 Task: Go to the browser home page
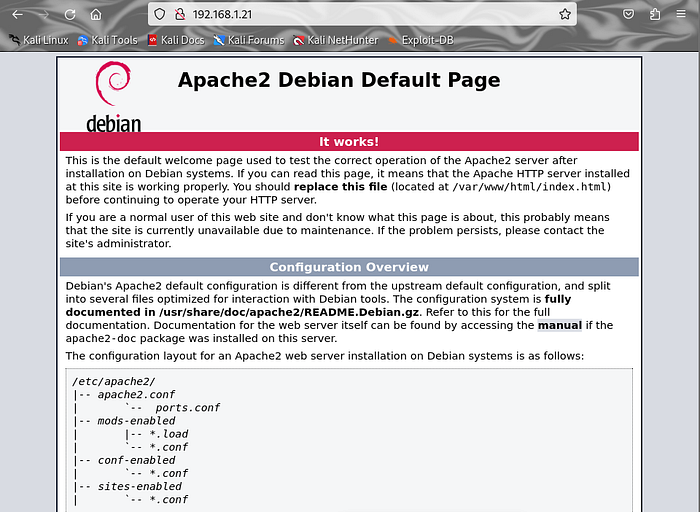click(96, 15)
